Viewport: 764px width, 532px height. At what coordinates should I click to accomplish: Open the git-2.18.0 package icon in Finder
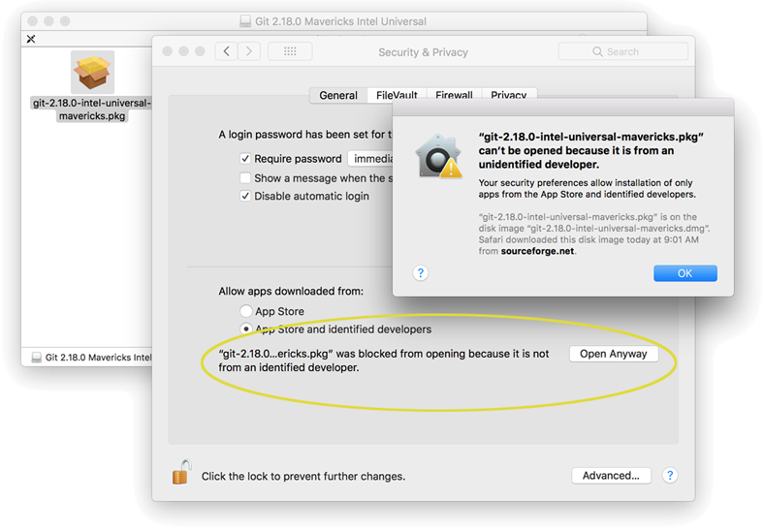click(x=92, y=72)
